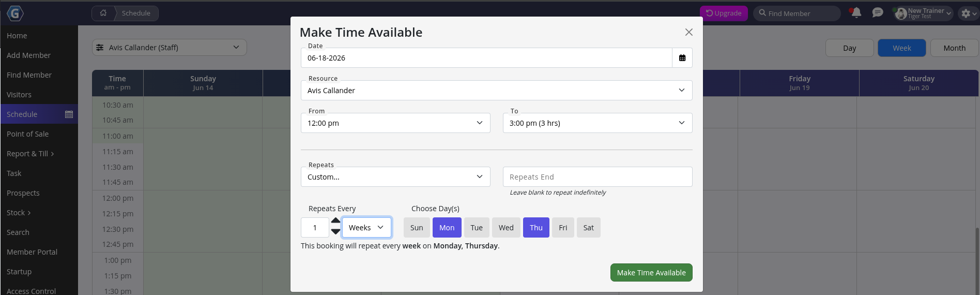Open Add Member in sidebar
The width and height of the screenshot is (980, 295).
coord(28,55)
